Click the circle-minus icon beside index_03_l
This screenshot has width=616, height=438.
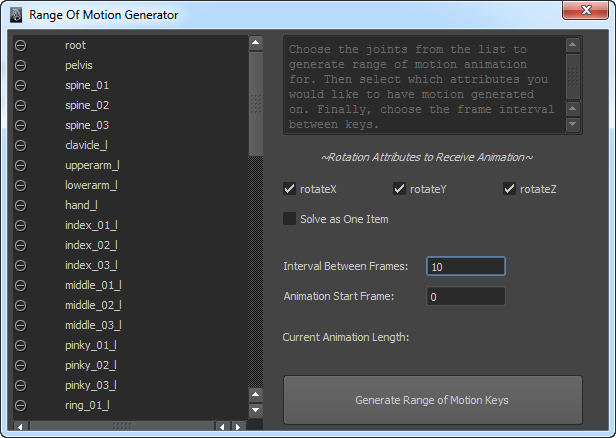(20, 266)
